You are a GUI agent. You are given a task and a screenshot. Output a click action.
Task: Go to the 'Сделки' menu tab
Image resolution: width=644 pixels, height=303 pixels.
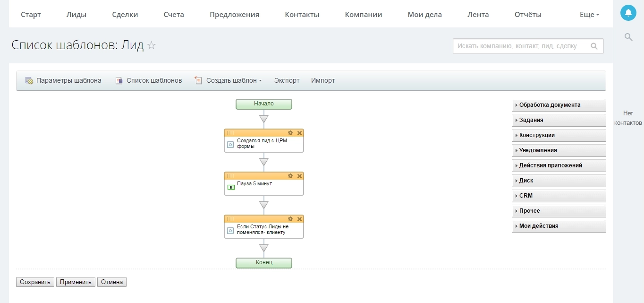pos(125,15)
